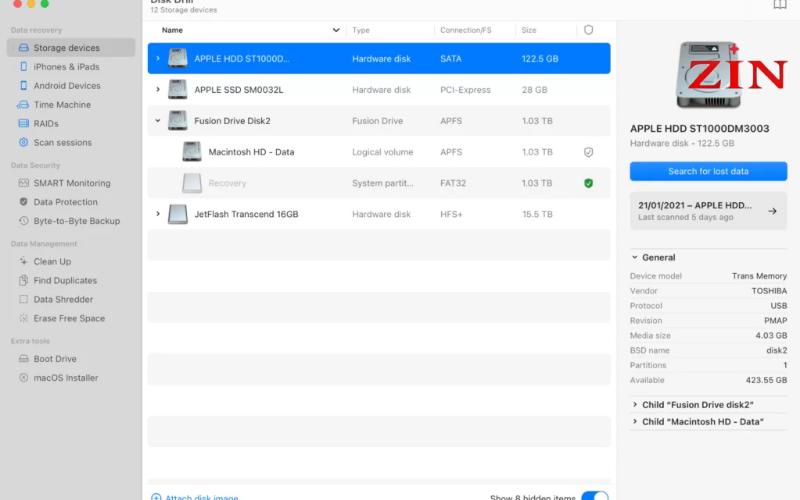Select iPhones & iPads in sidebar
Image resolution: width=800 pixels, height=500 pixels.
click(x=66, y=67)
